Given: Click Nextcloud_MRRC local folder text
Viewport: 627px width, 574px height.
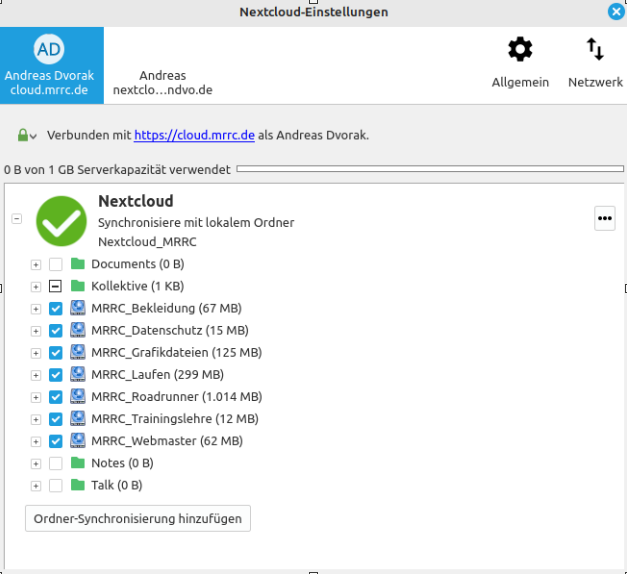Looking at the screenshot, I should point(147,242).
